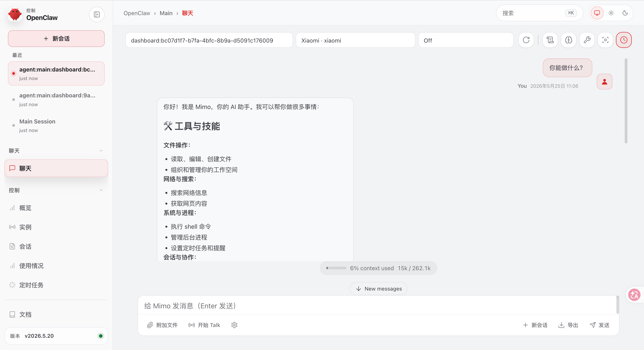Refresh the chat with the reload icon
The height and width of the screenshot is (350, 644).
coord(526,40)
